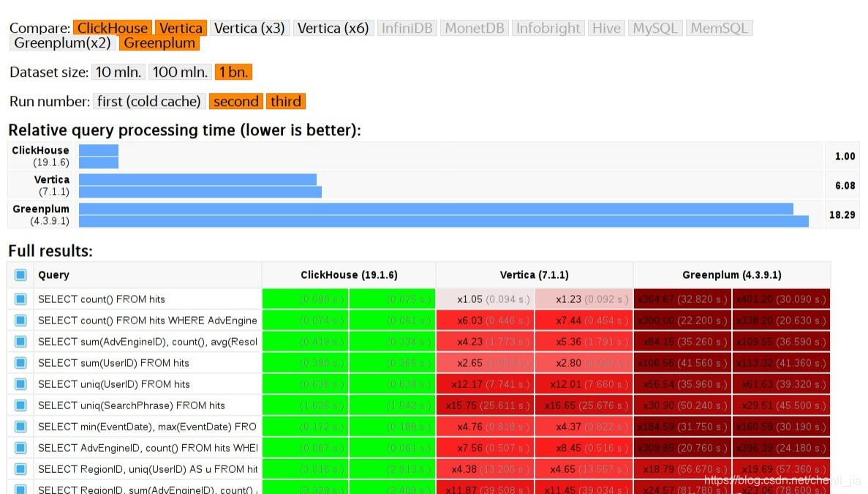Select Infobright for comparison
Viewport: 868px width, 494px height.
tap(548, 28)
